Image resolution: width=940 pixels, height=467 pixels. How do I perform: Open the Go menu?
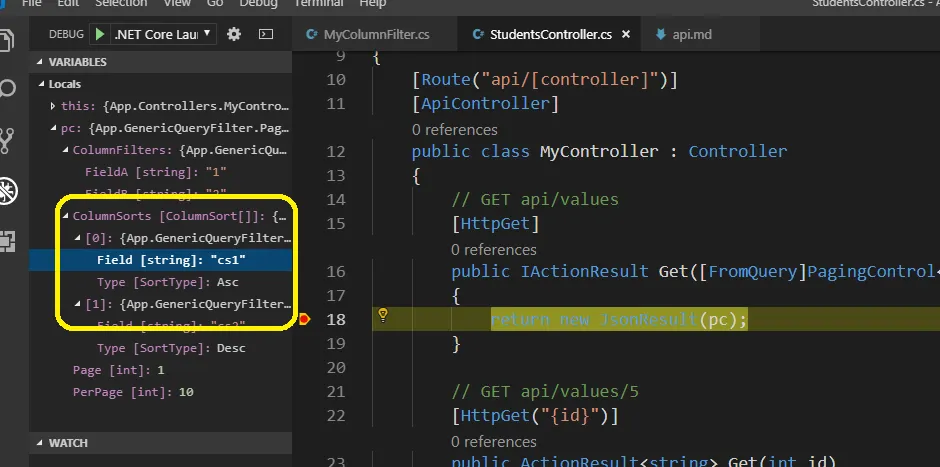pyautogui.click(x=215, y=3)
